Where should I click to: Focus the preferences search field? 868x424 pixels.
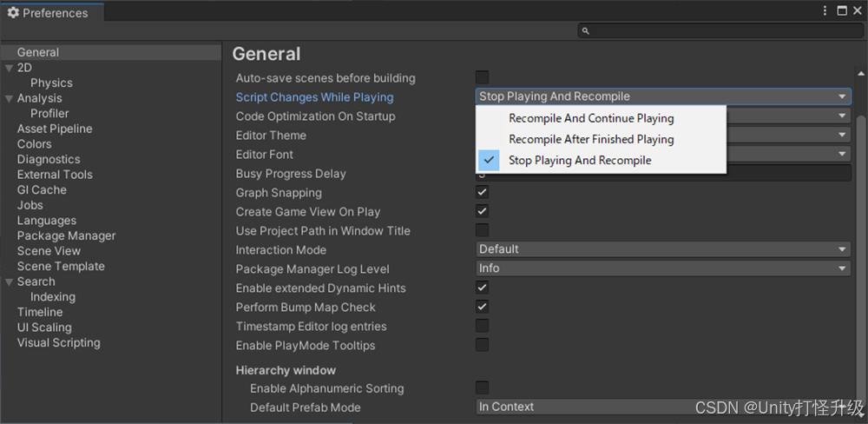pyautogui.click(x=720, y=31)
